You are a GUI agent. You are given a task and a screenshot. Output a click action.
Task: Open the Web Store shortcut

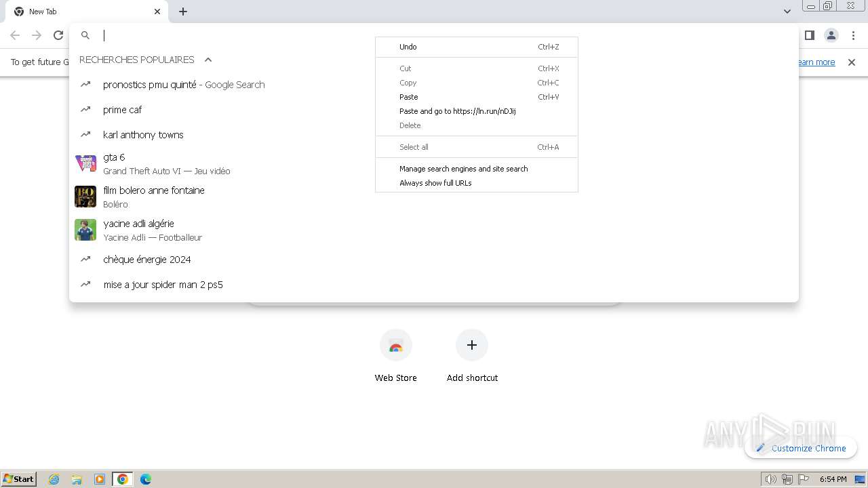coord(396,357)
